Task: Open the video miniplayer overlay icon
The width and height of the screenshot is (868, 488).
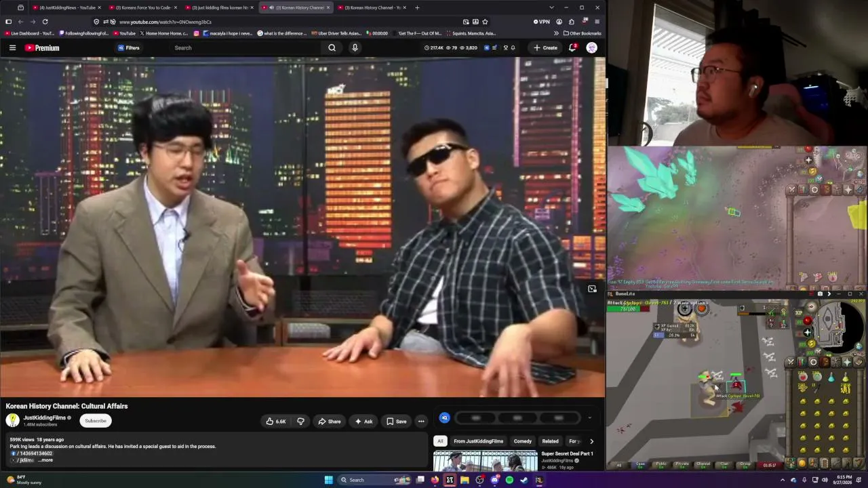Action: click(x=592, y=289)
